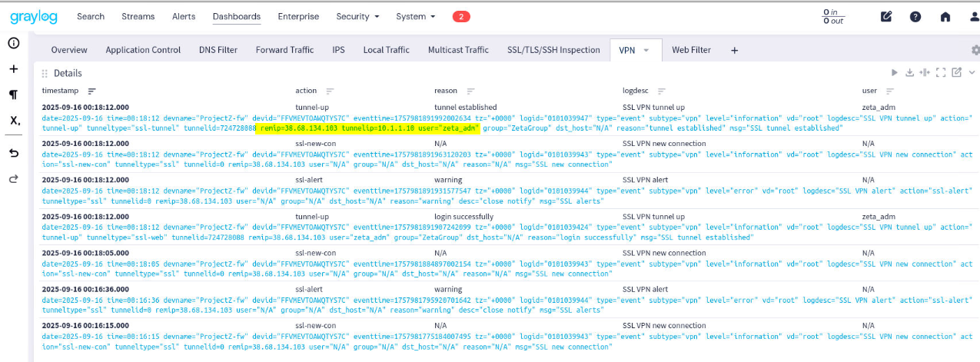980x362 pixels.
Task: Click the Details widget title
Action: pos(68,74)
